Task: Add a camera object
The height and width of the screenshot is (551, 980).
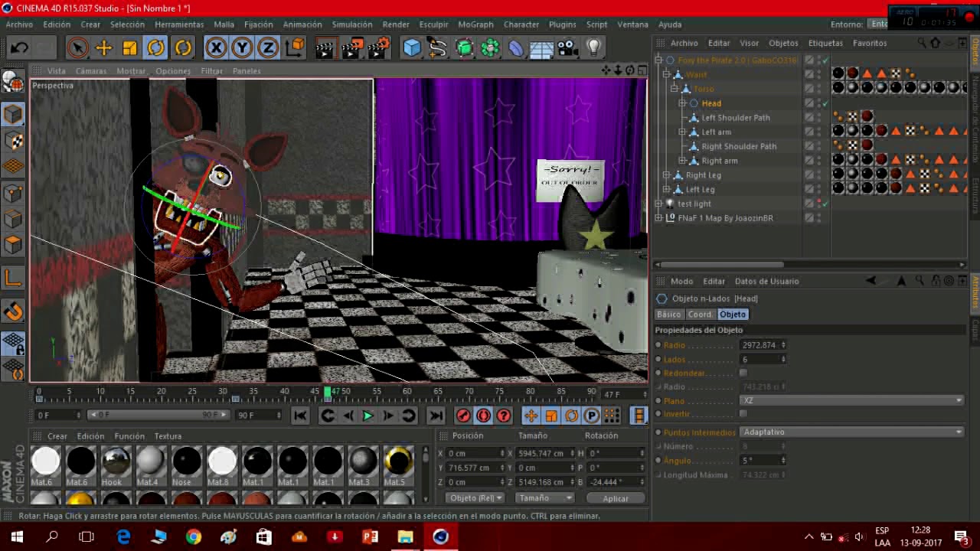Action: 567,47
